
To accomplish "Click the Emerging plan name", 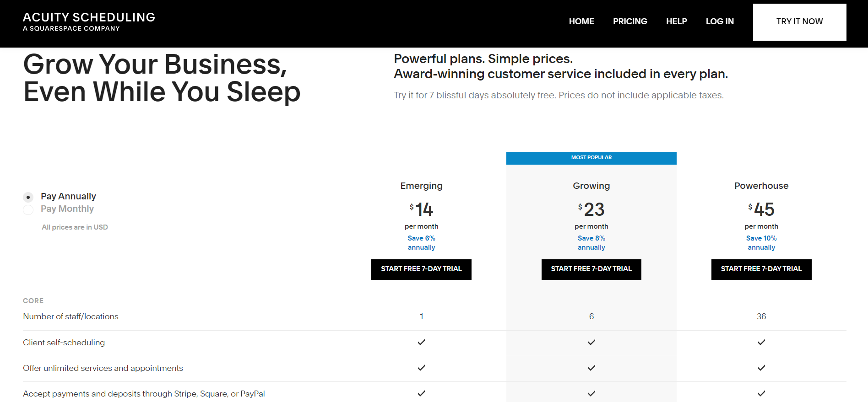I will (x=421, y=186).
